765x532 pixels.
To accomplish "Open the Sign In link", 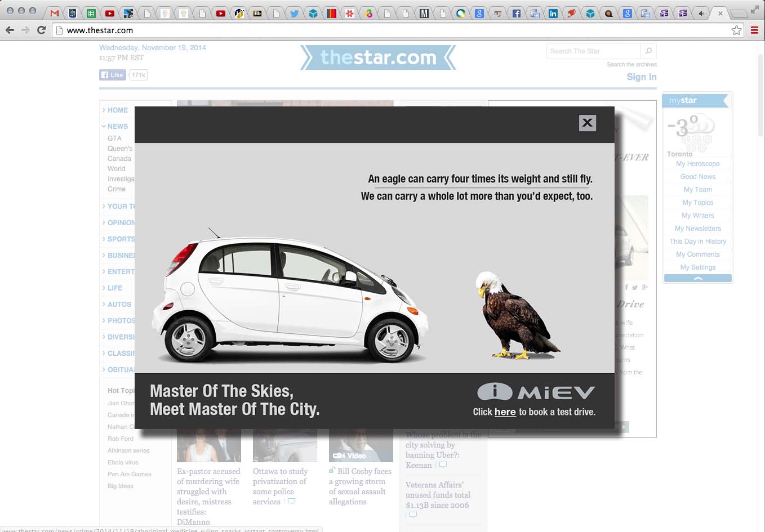I will click(x=642, y=77).
